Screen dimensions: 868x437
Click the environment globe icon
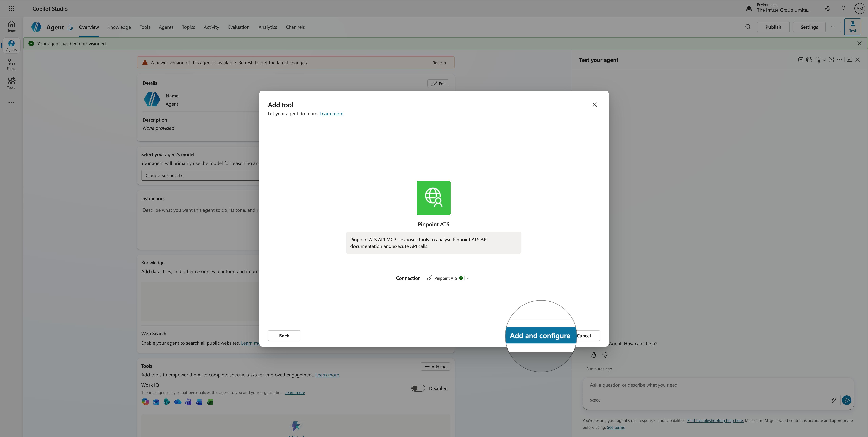click(x=749, y=8)
